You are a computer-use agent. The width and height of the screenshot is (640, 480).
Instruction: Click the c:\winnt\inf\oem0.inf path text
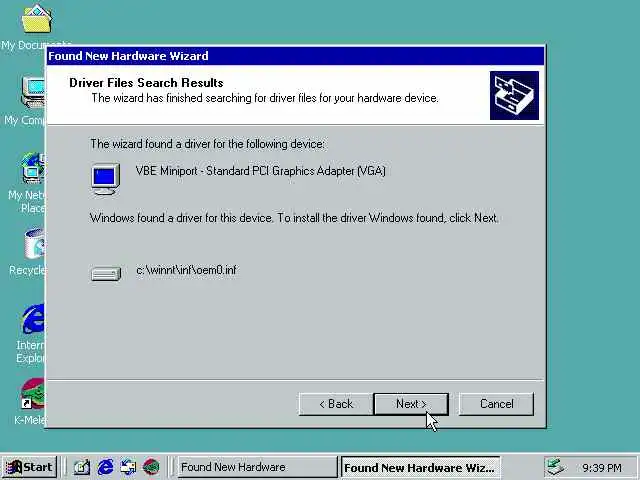pos(187,270)
